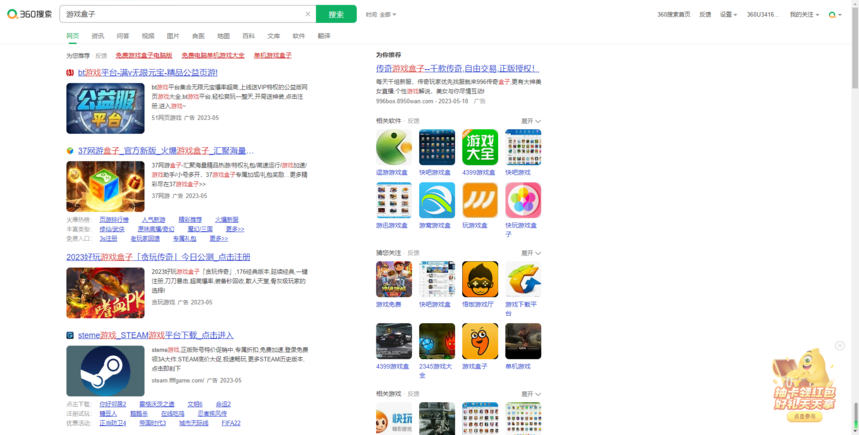Screen dimensions: 859x435
Task: Click the police car 4399游戏盒 icon
Action: (394, 341)
